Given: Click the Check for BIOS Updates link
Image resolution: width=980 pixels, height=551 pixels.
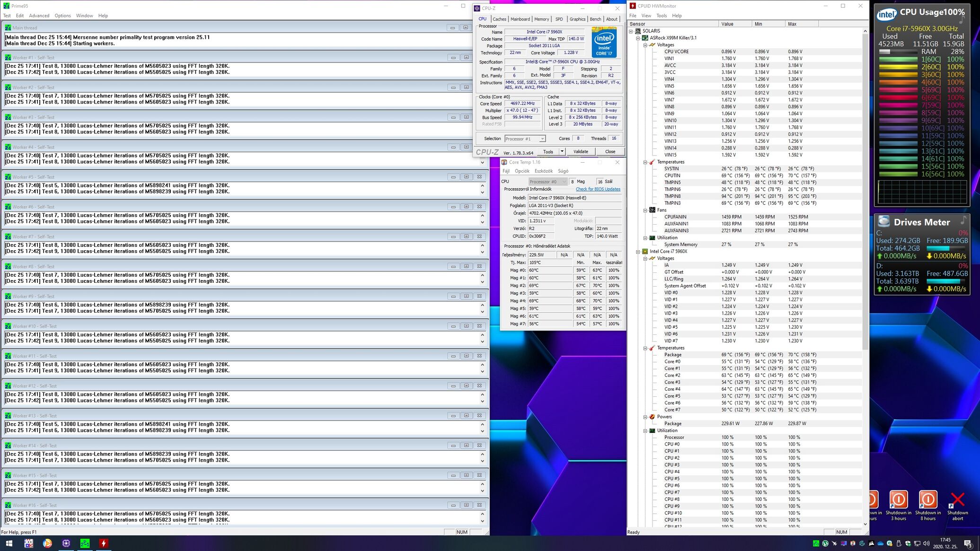Looking at the screenshot, I should tap(598, 189).
